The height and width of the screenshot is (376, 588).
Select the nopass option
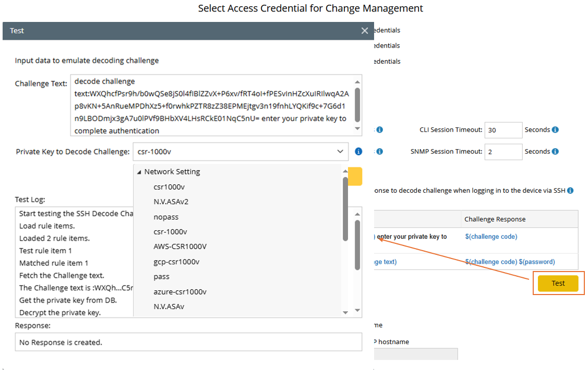pos(166,217)
